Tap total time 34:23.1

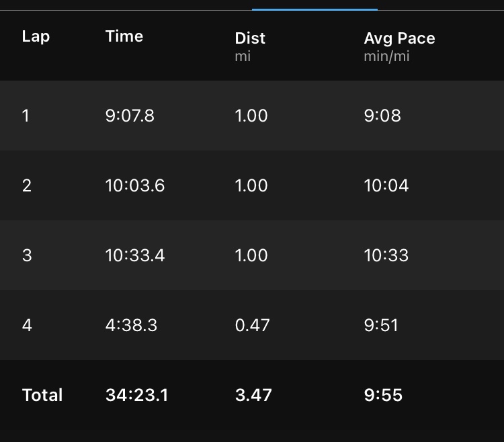coord(137,395)
